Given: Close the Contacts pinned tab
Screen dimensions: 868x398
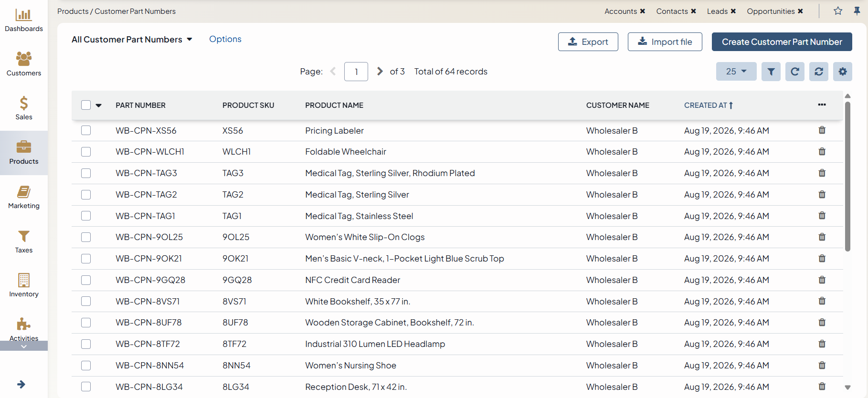Looking at the screenshot, I should 694,11.
